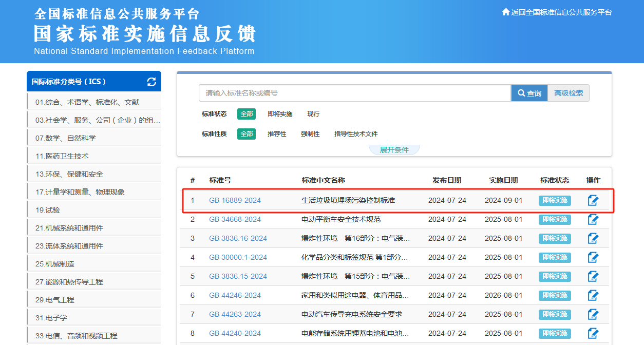This screenshot has width=644, height=345.
Task: Open feedback editor for GB 16889-2024
Action: [593, 200]
